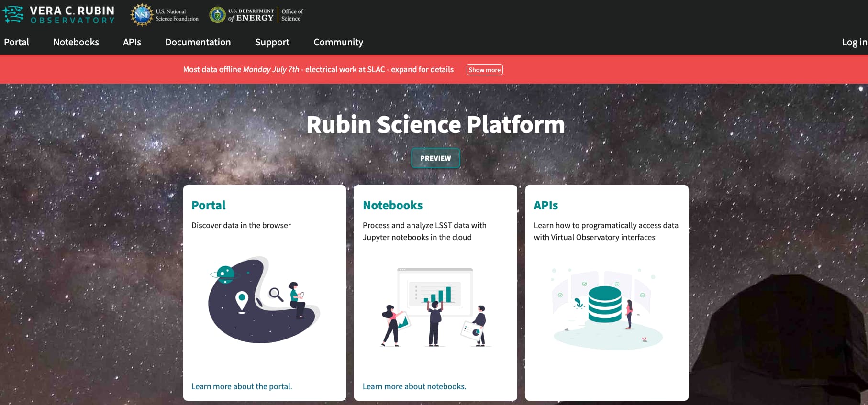
Task: Select Support in the navigation bar
Action: (272, 42)
